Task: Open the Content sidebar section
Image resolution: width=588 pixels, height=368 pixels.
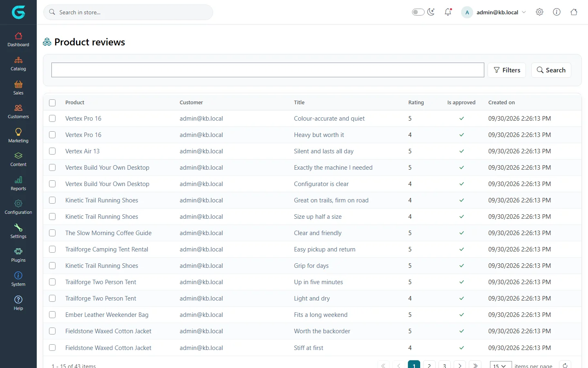Action: click(x=18, y=159)
